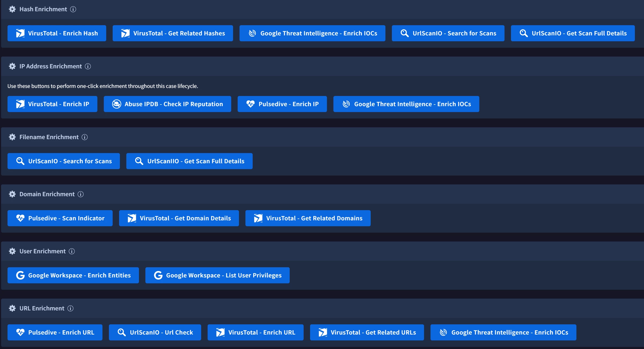The image size is (644, 349).
Task: Click User Enrichment info icon
Action: [72, 251]
